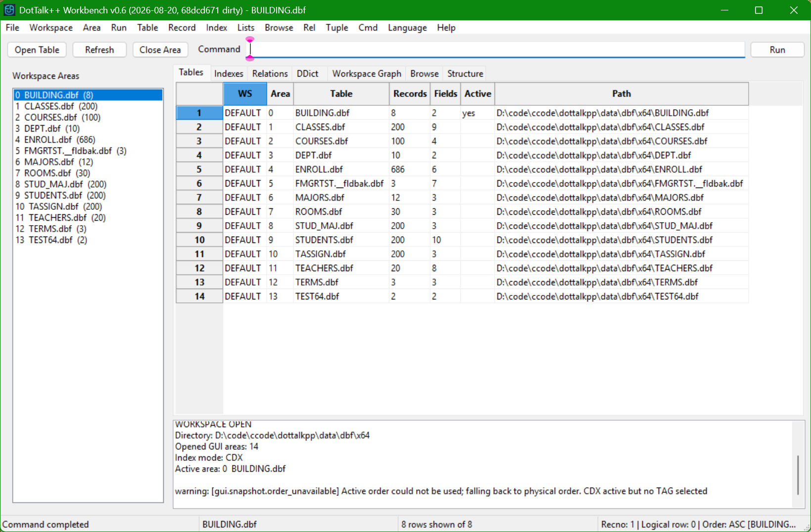Click the WS column header
The width and height of the screenshot is (811, 532).
[x=245, y=94]
